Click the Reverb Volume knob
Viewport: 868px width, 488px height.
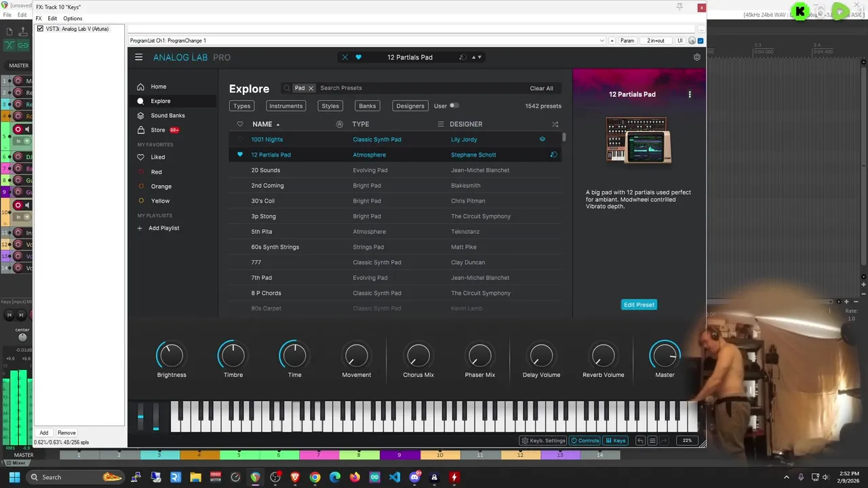603,354
